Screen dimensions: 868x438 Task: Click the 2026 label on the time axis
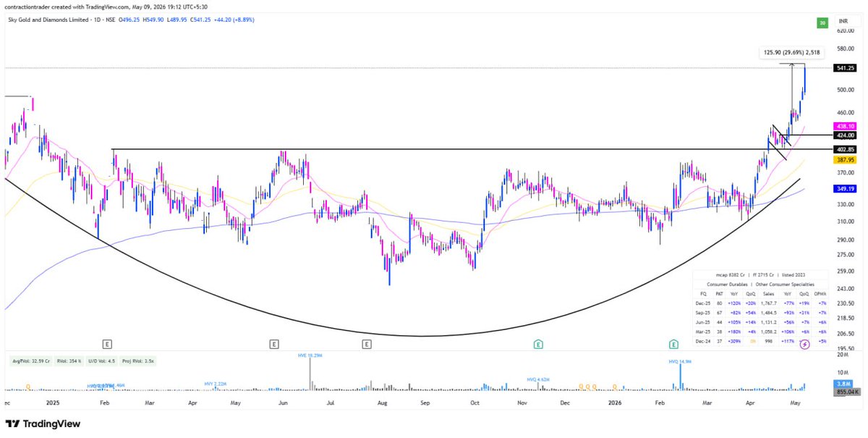click(614, 402)
